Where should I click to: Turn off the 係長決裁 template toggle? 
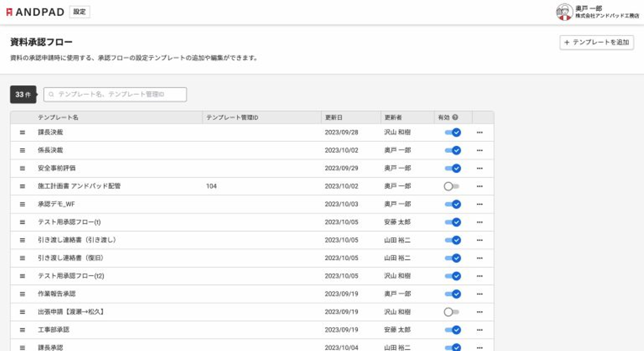[453, 150]
